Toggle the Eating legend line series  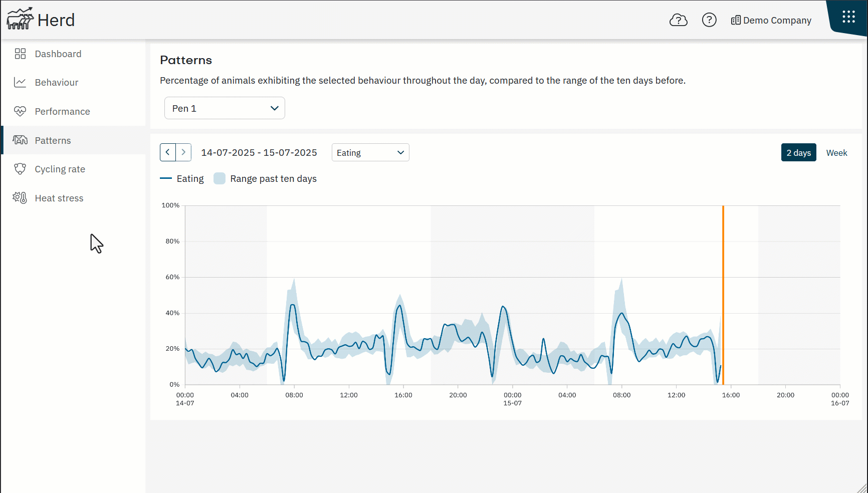(182, 178)
